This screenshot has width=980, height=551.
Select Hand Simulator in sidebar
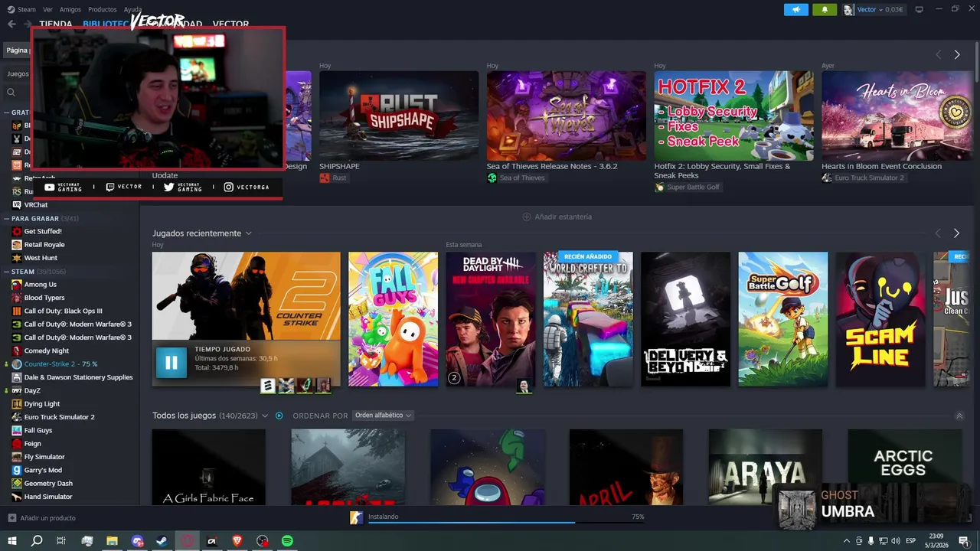point(48,497)
